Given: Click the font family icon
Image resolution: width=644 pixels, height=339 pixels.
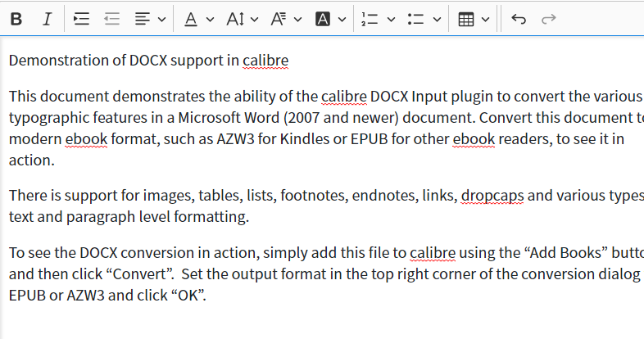Looking at the screenshot, I should tap(279, 19).
